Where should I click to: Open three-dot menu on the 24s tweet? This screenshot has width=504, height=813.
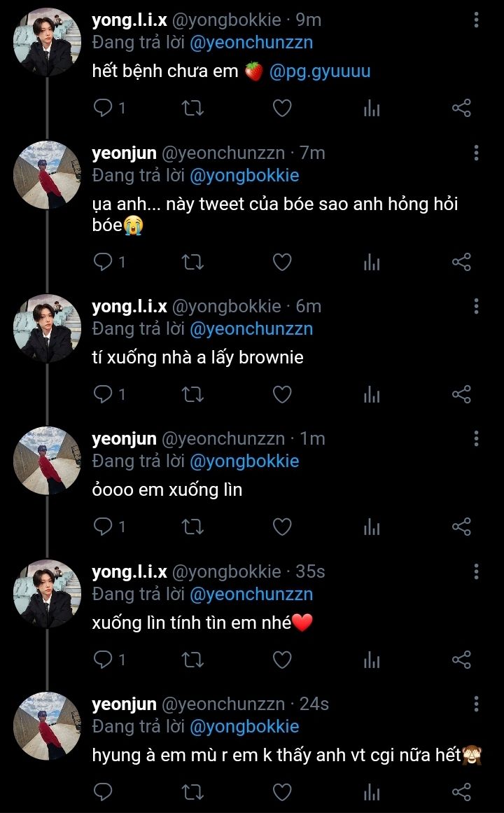pos(476,704)
